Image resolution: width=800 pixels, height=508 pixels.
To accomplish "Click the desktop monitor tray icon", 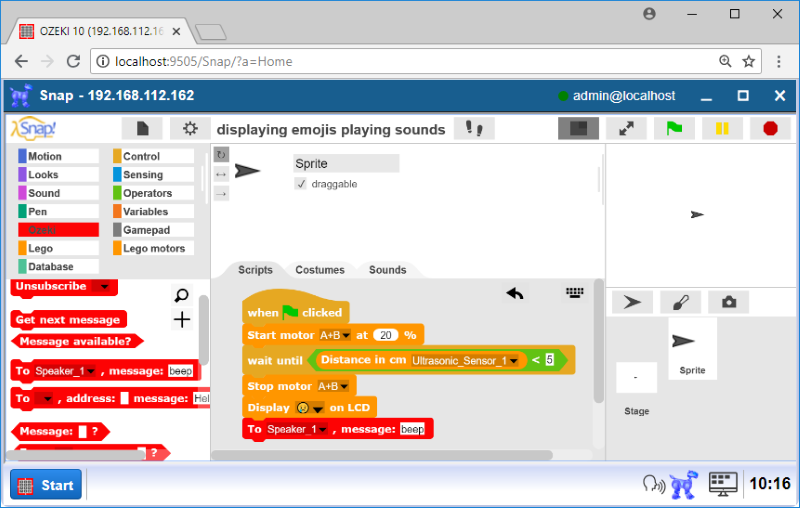I will (723, 484).
